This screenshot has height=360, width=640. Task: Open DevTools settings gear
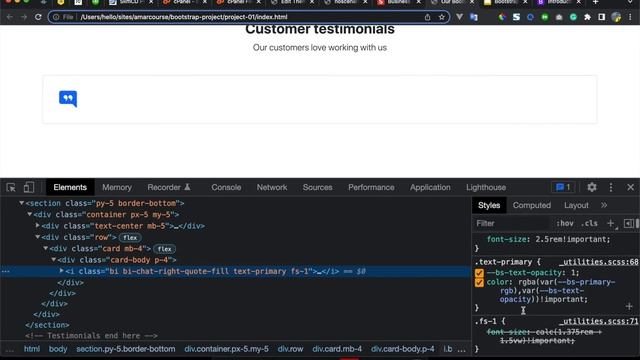coord(592,187)
